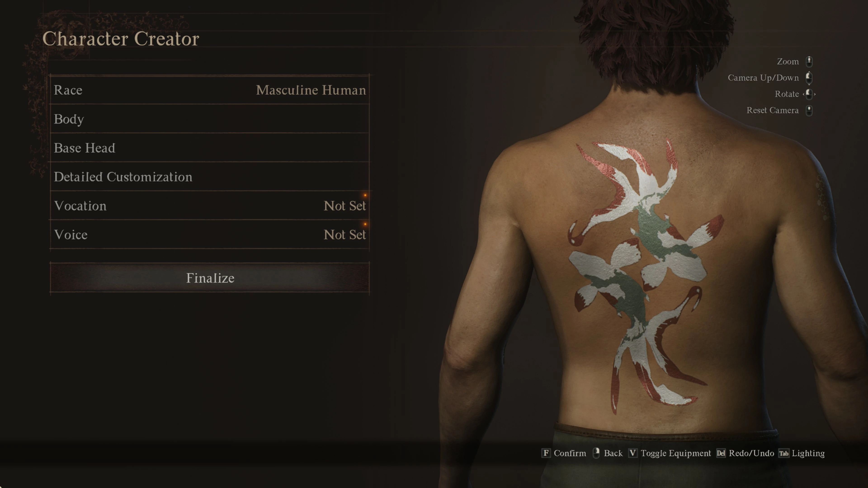
Task: Click the F key Confirm icon
Action: pyautogui.click(x=546, y=453)
